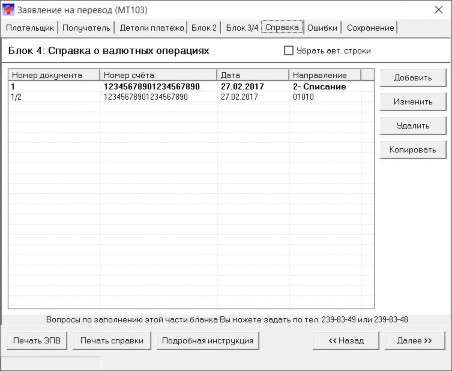Screen dimensions: 452x371
Task: Open the Получатель tab
Action: pyautogui.click(x=86, y=28)
